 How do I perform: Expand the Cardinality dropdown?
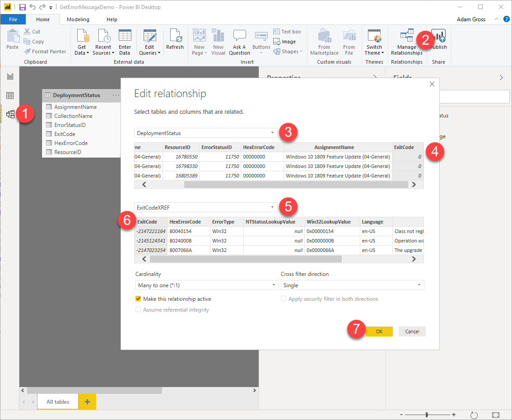207,285
